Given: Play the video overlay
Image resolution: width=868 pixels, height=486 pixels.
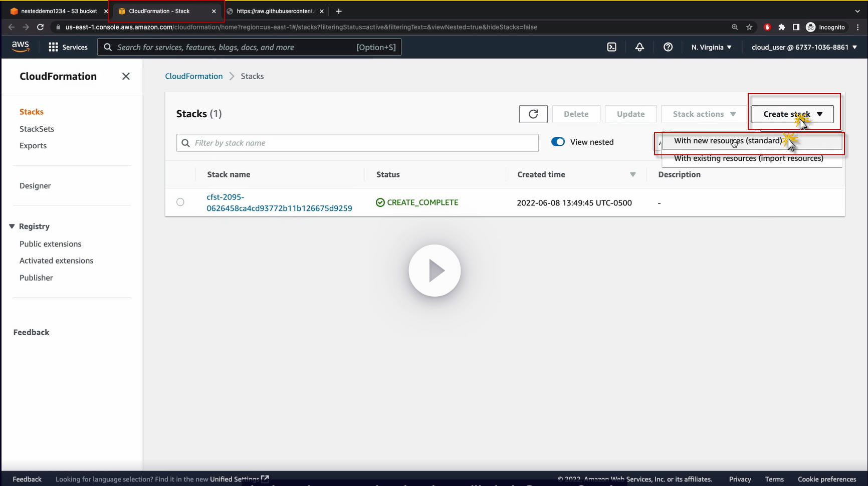Looking at the screenshot, I should (x=435, y=271).
